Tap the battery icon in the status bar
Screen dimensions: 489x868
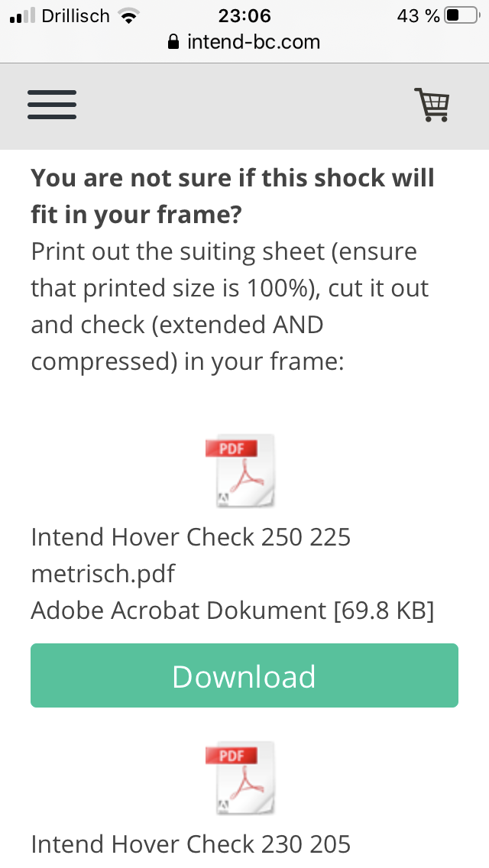coord(461,15)
